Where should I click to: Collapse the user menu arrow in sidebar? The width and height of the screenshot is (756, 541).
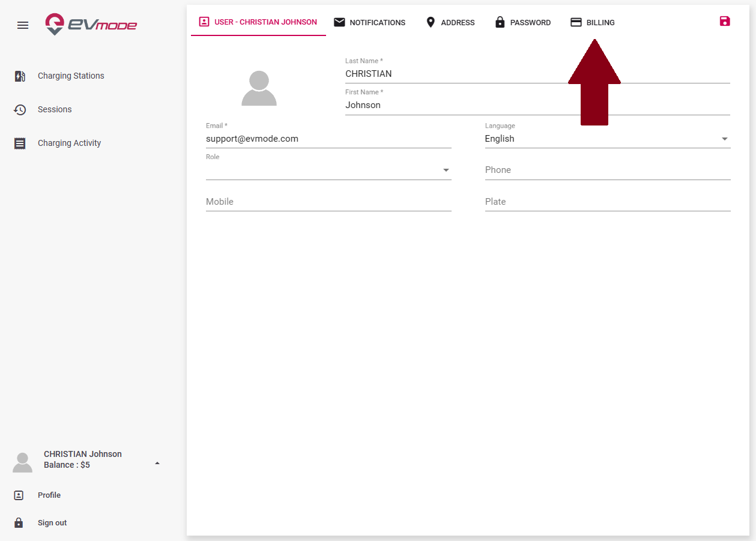[x=157, y=463]
